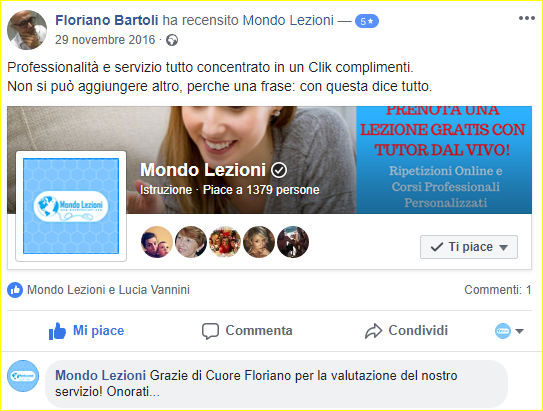Show the Commenti: 1 comment count

click(498, 290)
